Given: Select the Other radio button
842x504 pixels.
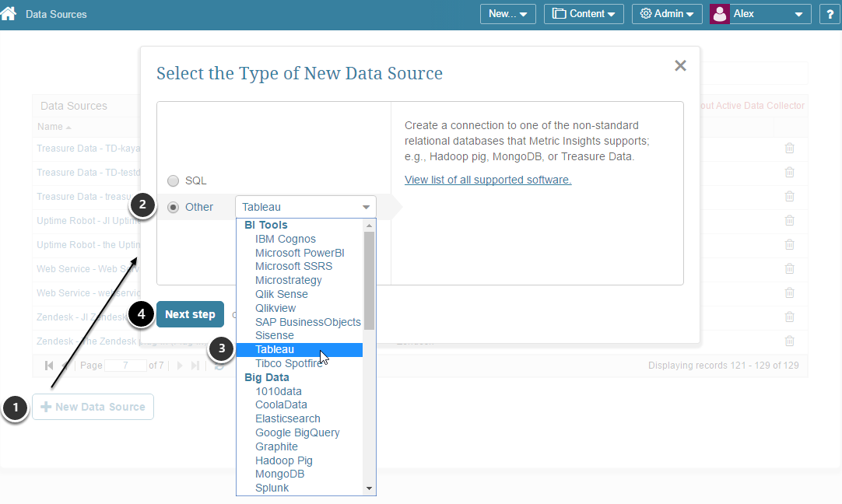Looking at the screenshot, I should 173,207.
